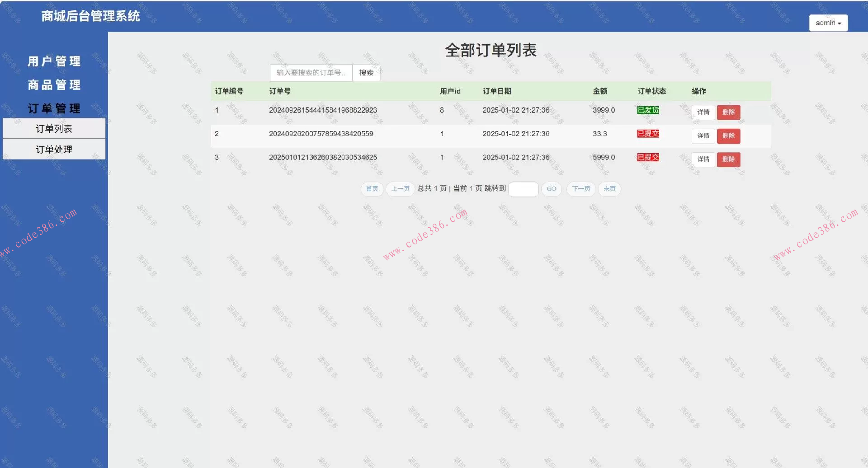Click the 搜索 search button
Screen dimensions: 868x468
(x=366, y=73)
